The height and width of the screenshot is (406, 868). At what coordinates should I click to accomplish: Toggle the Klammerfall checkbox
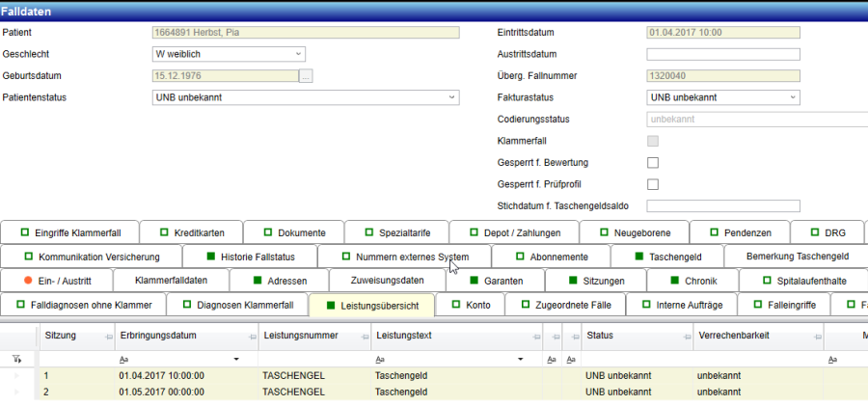(x=653, y=141)
